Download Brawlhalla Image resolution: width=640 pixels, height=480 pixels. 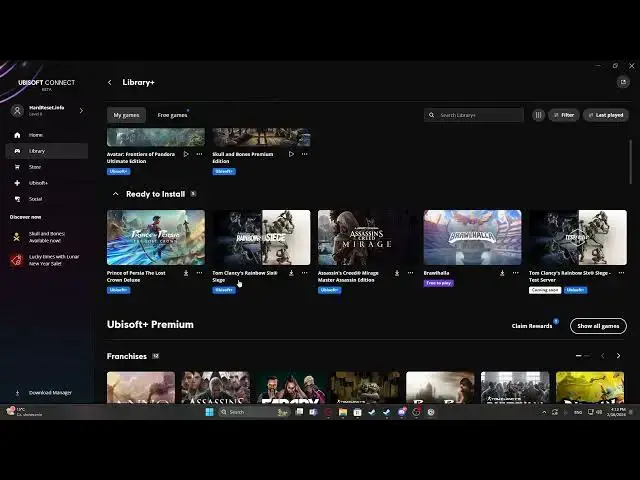pos(502,273)
